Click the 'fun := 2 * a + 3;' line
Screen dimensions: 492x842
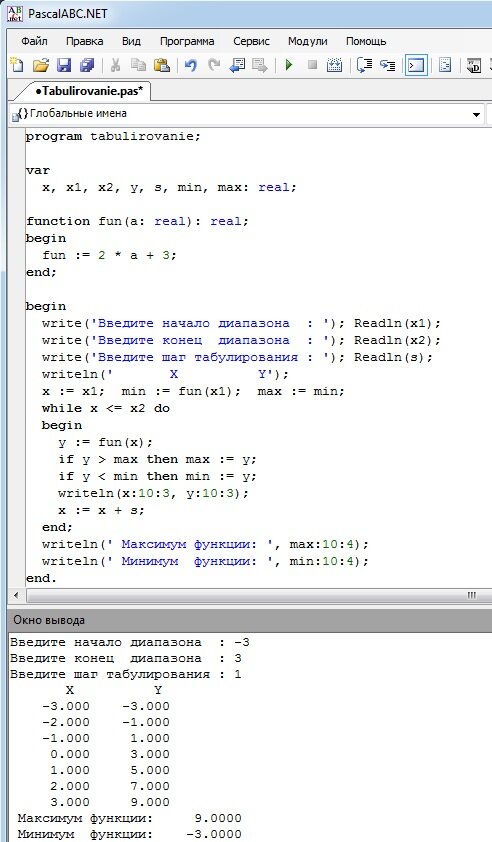click(x=109, y=255)
